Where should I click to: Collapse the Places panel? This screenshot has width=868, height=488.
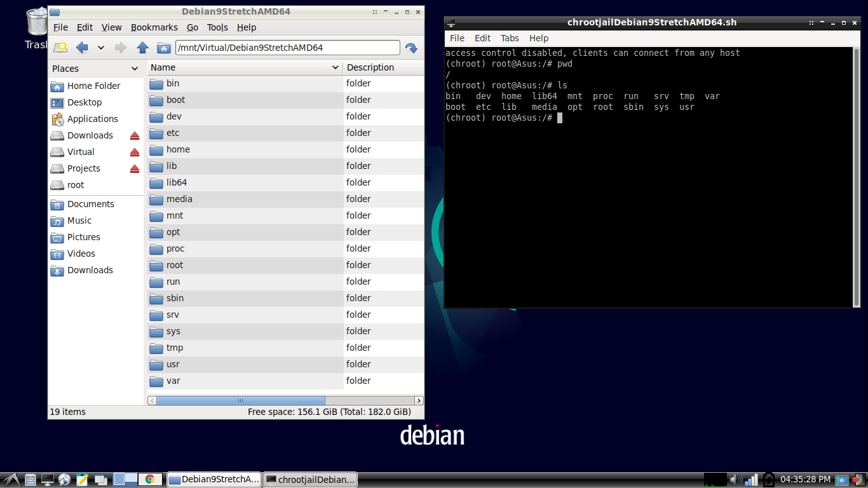coord(135,68)
